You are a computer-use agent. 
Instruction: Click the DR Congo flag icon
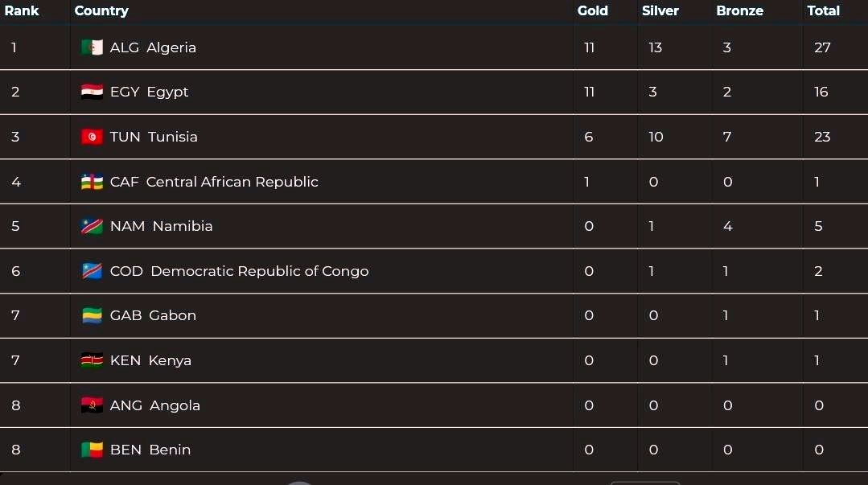tap(92, 271)
